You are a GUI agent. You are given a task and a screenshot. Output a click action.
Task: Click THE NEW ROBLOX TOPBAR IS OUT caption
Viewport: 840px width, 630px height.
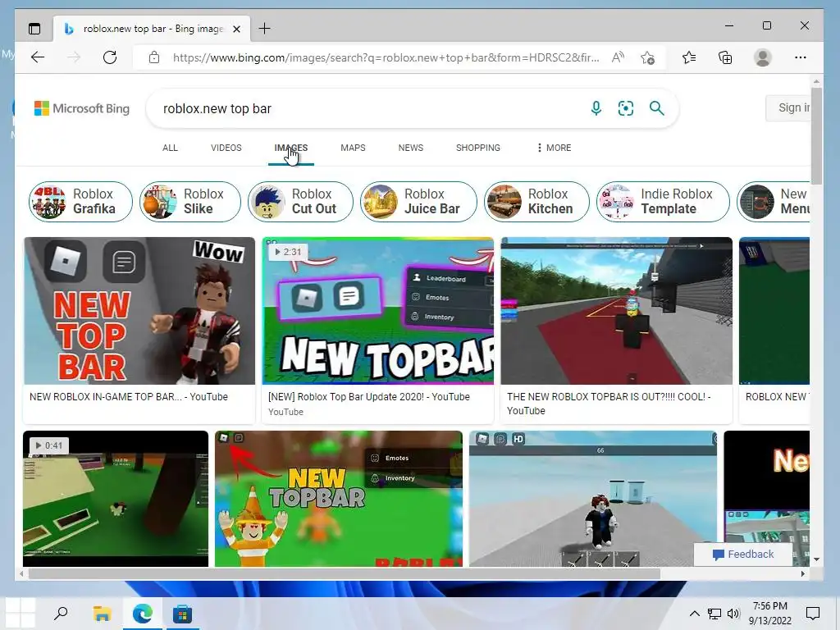coord(609,404)
